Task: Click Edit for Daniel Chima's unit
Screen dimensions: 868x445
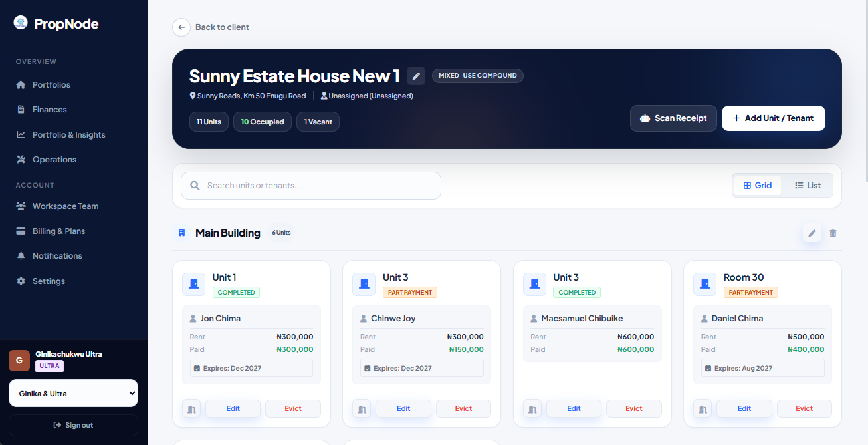Action: click(x=744, y=408)
